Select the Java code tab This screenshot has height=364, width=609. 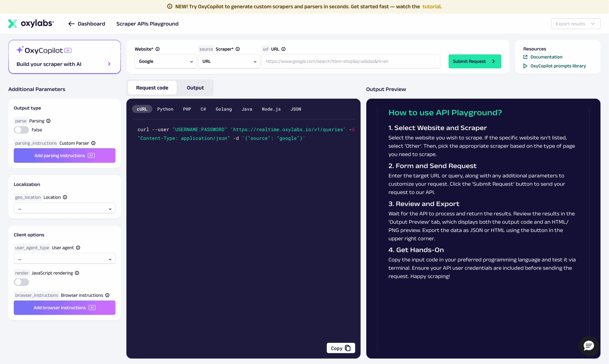pyautogui.click(x=247, y=109)
